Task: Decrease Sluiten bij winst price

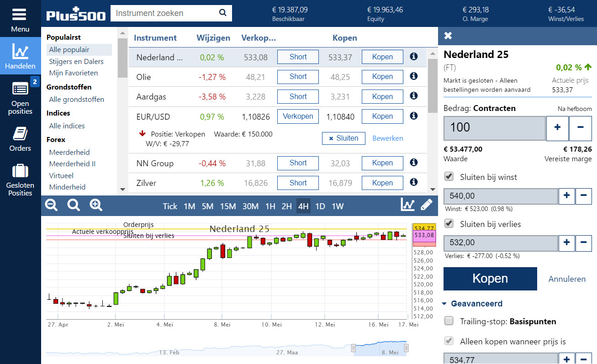Action: point(583,196)
